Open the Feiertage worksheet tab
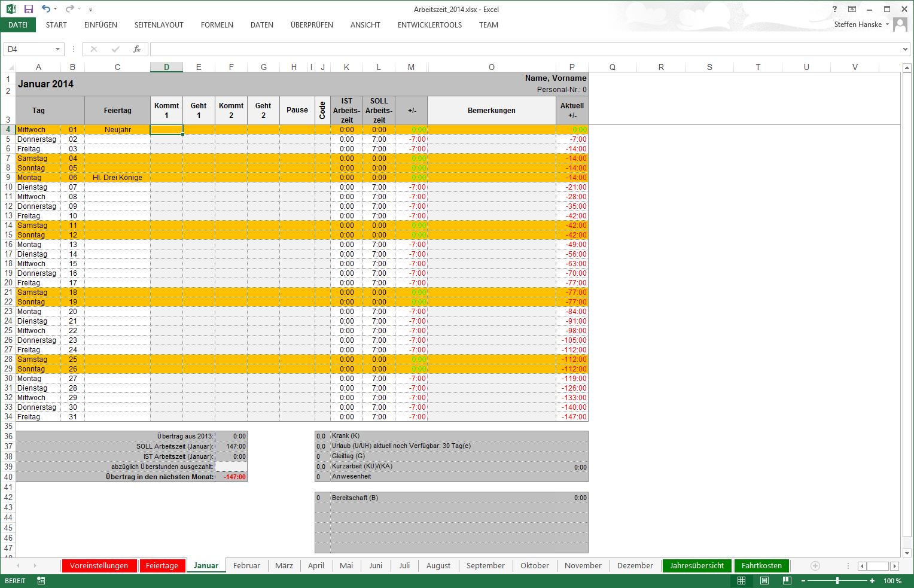Viewport: 914px width, 588px height. (x=162, y=565)
